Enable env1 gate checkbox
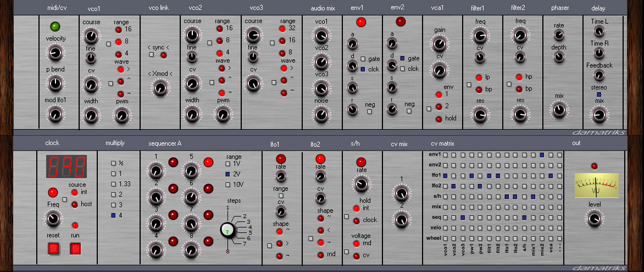The width and height of the screenshot is (644, 272). tap(363, 59)
